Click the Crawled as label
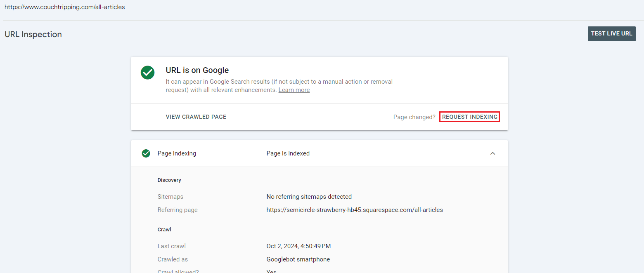This screenshot has width=644, height=273. (x=173, y=259)
